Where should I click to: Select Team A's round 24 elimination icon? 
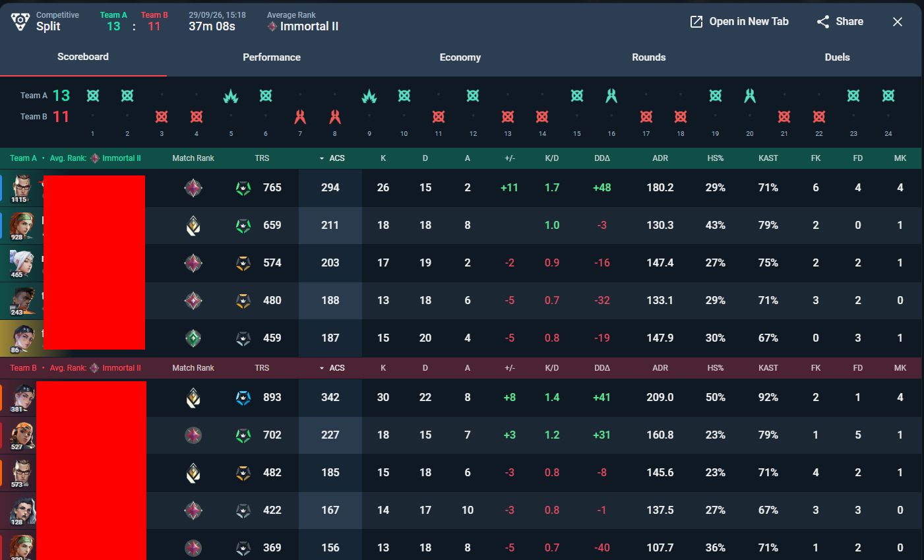coord(888,96)
